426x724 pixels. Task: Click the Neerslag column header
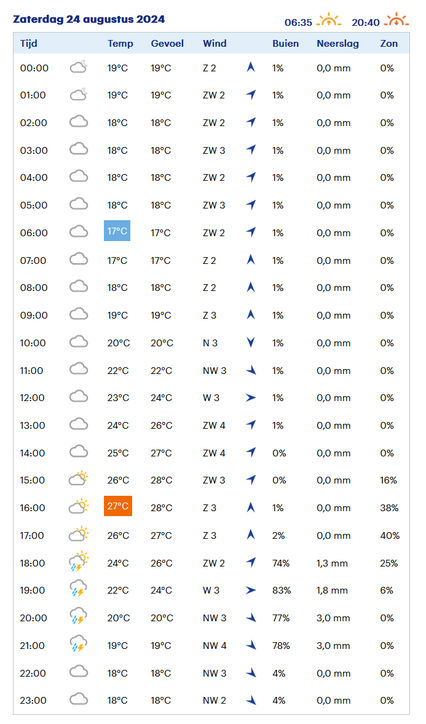[x=337, y=43]
